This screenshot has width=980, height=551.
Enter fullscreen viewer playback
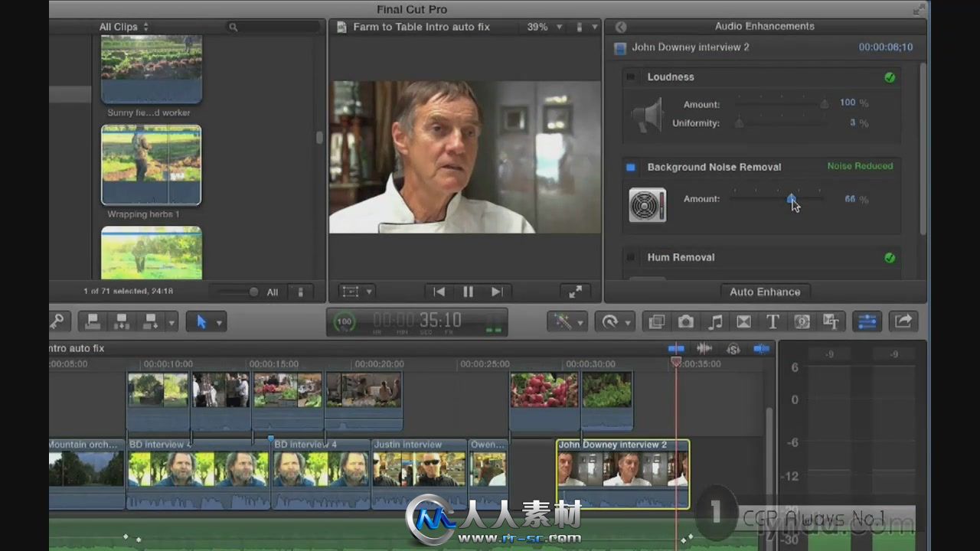[x=575, y=292]
